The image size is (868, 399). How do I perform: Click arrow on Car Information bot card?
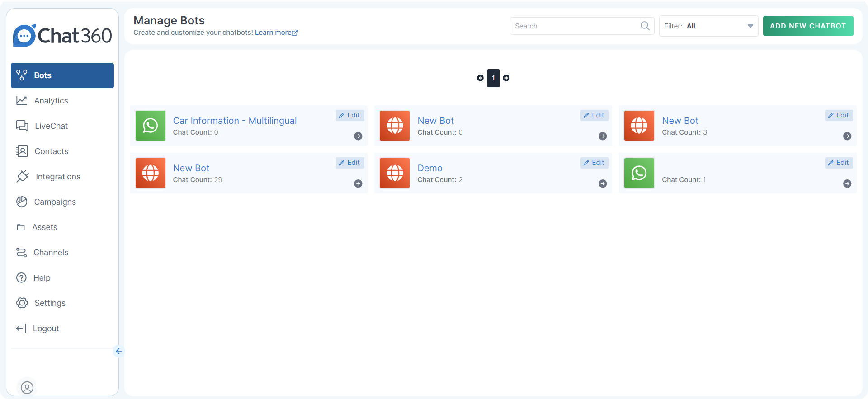358,136
